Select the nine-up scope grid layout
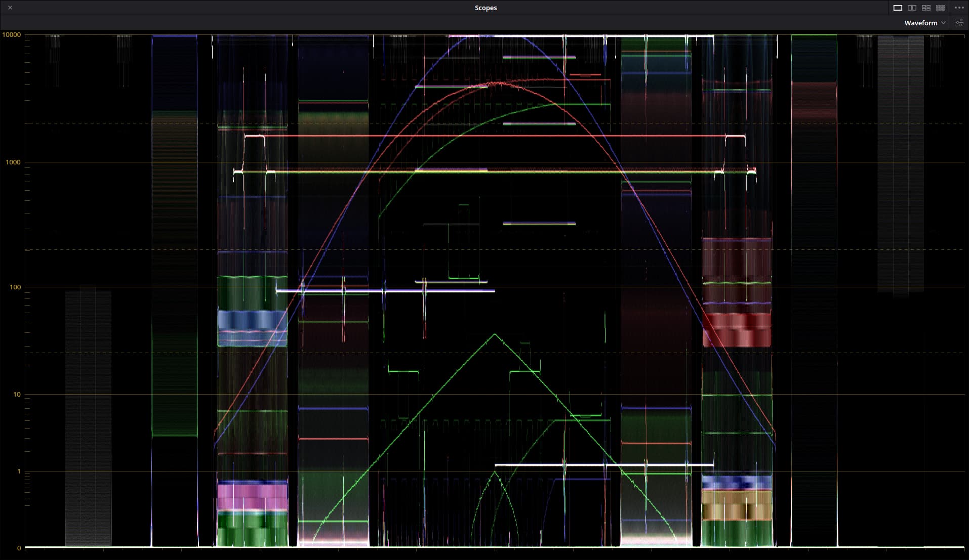The height and width of the screenshot is (560, 969). coord(940,8)
